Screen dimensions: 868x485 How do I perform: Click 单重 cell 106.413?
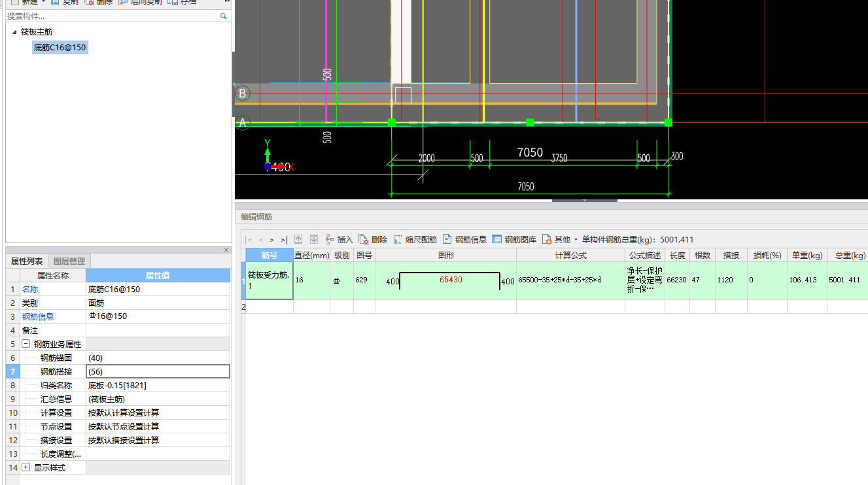807,280
